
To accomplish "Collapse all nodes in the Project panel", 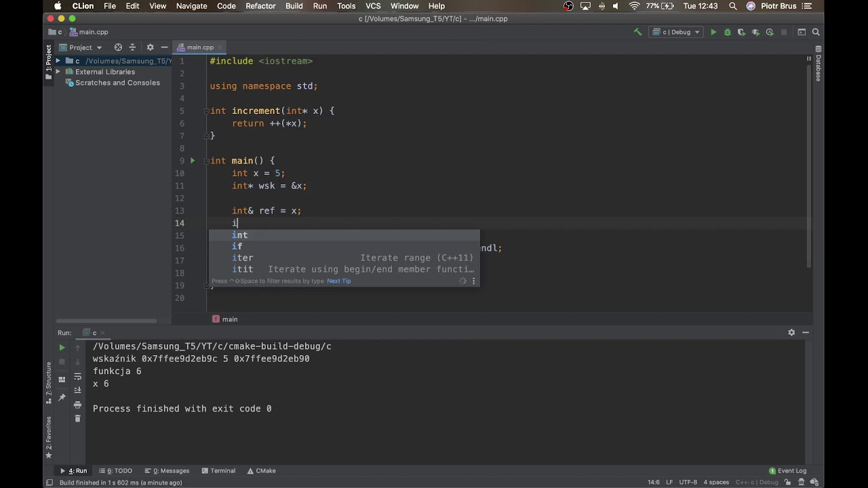I will pyautogui.click(x=132, y=47).
